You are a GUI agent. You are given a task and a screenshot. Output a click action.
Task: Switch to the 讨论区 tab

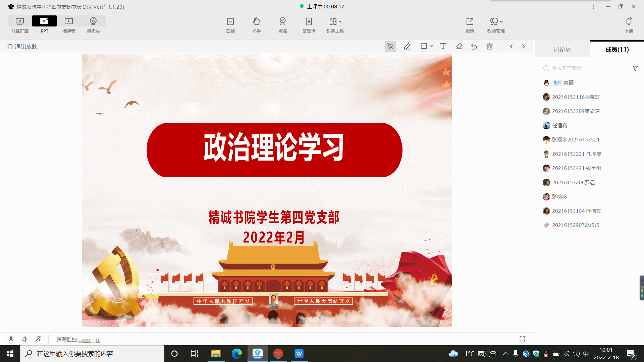562,50
